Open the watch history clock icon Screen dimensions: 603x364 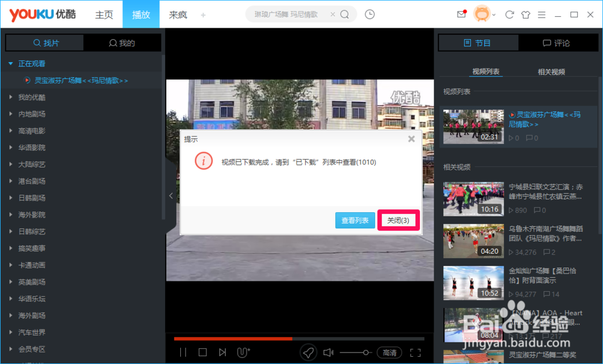[370, 14]
